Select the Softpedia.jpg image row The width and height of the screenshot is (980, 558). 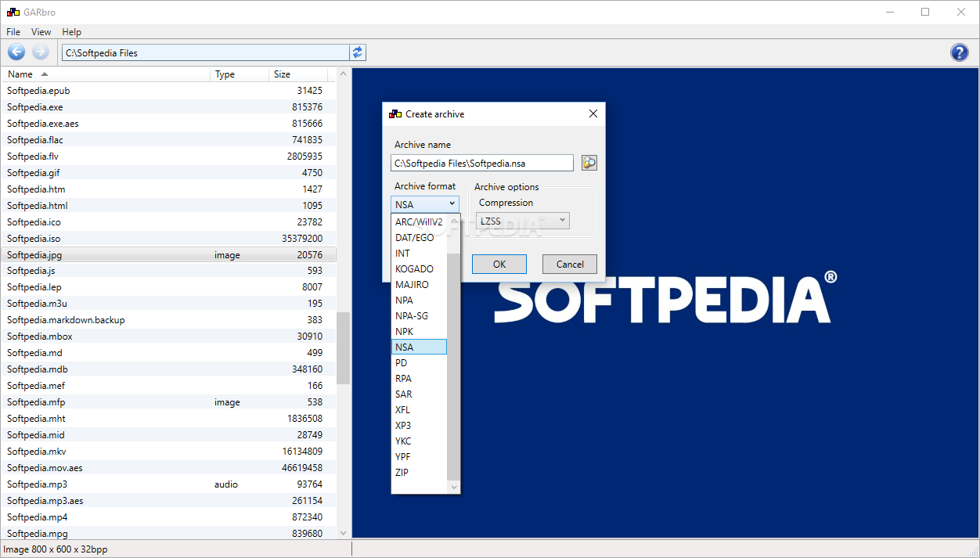[168, 255]
